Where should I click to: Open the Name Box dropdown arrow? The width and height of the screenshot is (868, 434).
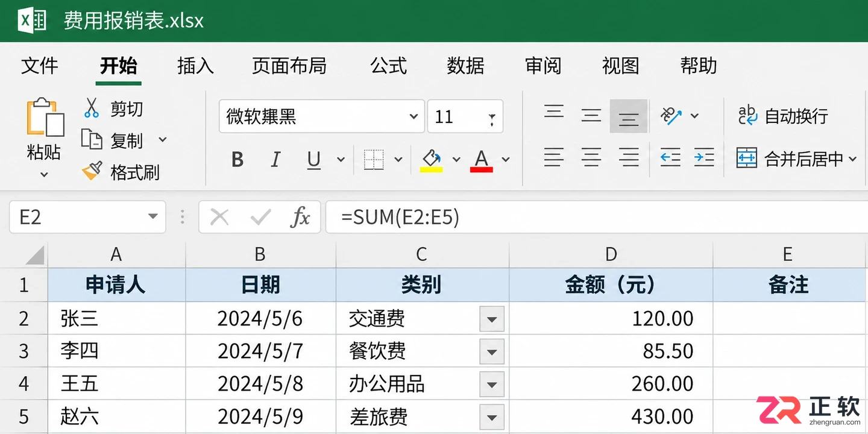pos(153,217)
